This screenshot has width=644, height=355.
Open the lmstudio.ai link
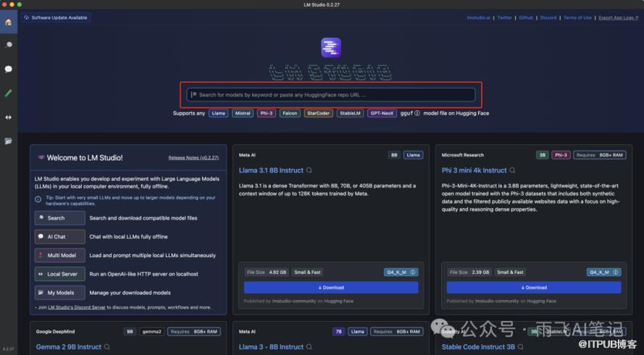click(479, 17)
